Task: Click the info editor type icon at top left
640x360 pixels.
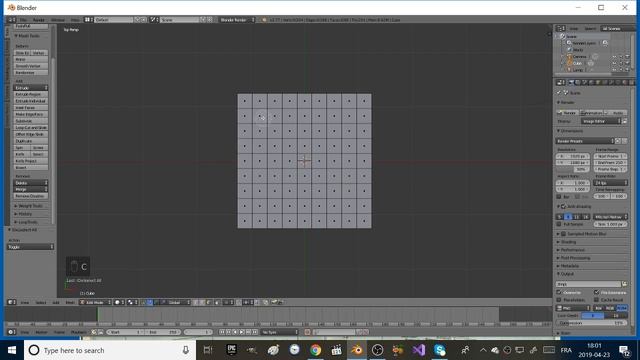Action: pos(11,20)
